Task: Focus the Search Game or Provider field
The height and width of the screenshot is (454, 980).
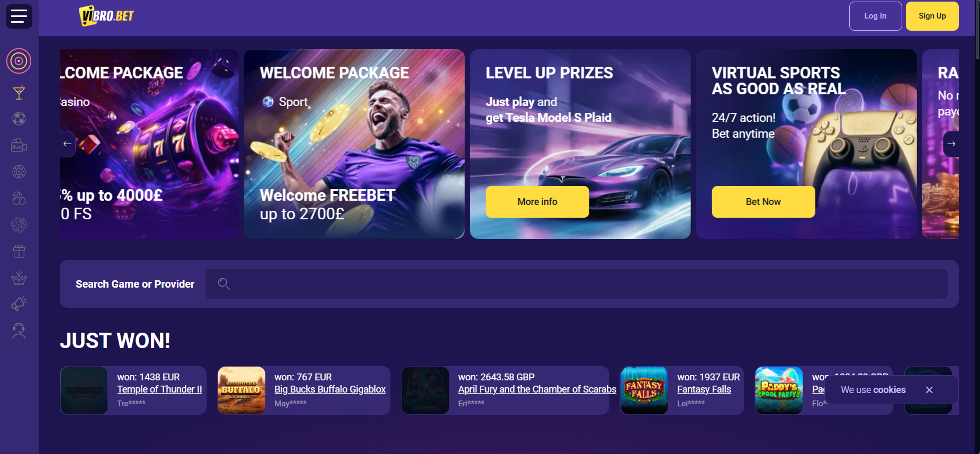Action: pos(576,284)
